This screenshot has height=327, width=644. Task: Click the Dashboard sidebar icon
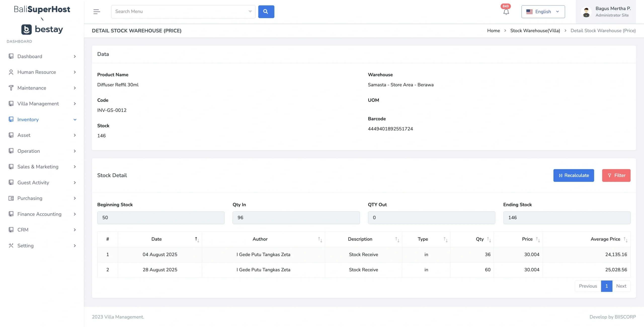[x=11, y=56]
